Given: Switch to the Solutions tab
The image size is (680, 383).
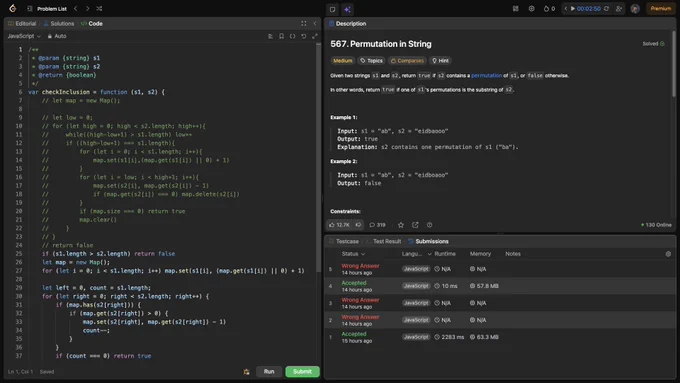Looking at the screenshot, I should pyautogui.click(x=59, y=23).
